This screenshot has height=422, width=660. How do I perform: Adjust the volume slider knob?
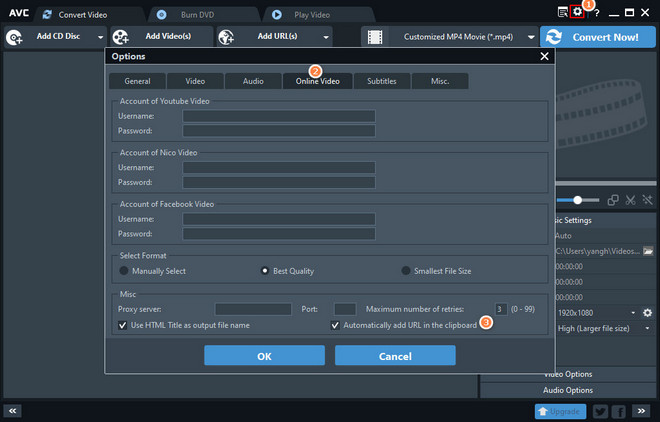(x=578, y=200)
